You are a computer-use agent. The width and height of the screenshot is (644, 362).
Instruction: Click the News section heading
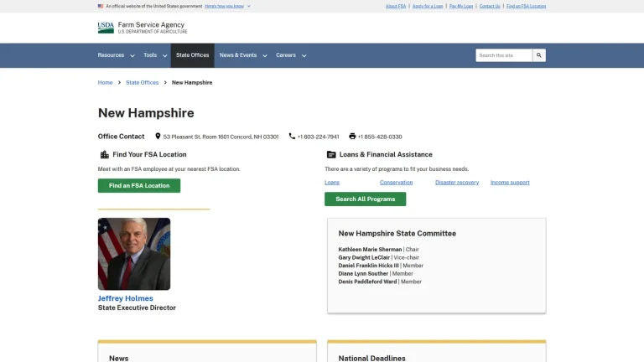point(119,358)
